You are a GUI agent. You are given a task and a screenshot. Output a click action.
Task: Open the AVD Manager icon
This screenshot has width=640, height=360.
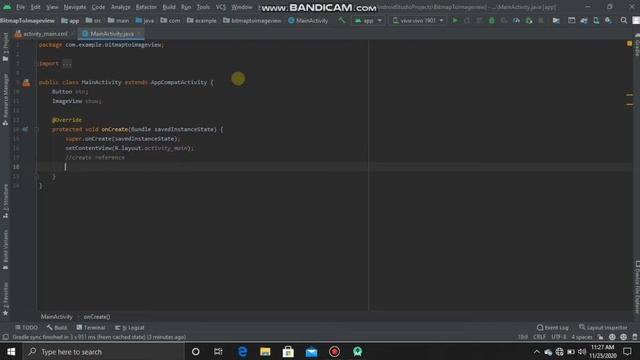[596, 20]
